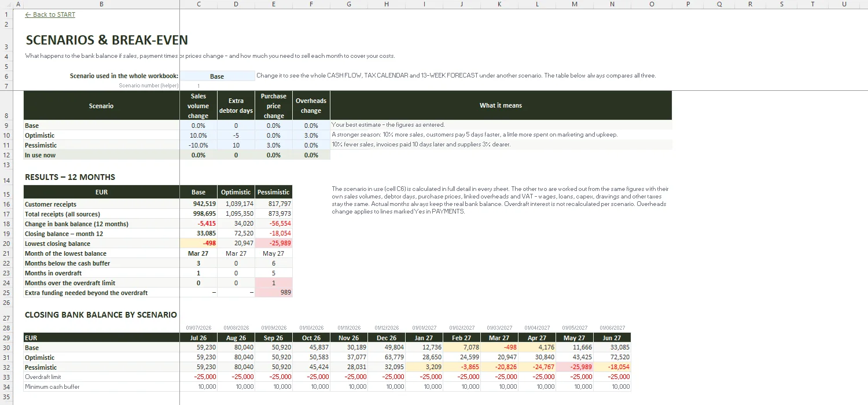Select Pessimistic months in overdraft 5
The height and width of the screenshot is (405, 868).
(274, 273)
